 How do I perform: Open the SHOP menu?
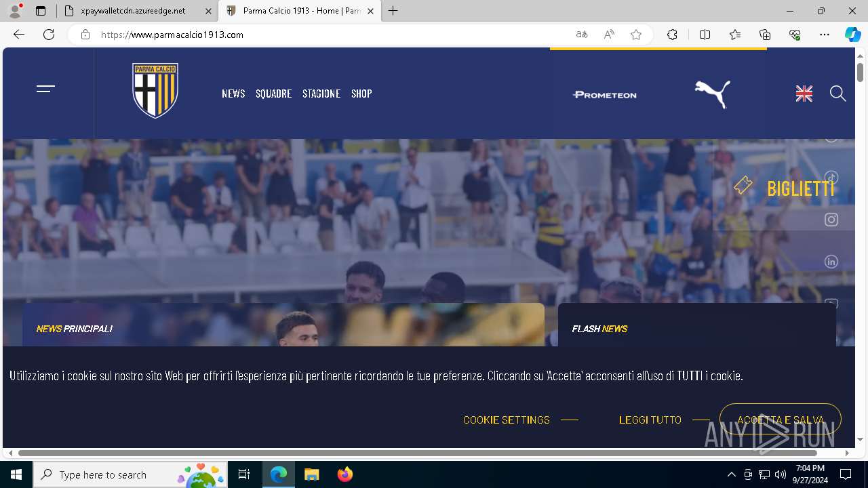[361, 94]
